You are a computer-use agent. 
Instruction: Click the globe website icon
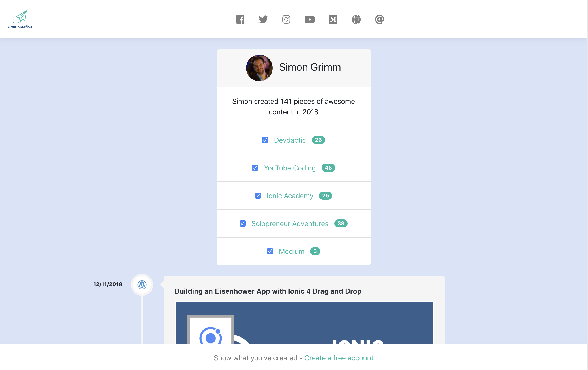point(356,19)
